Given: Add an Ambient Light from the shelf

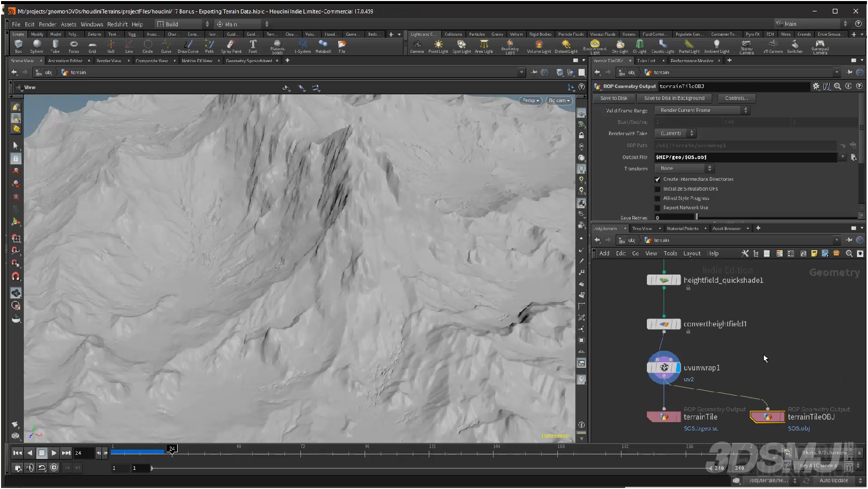Looking at the screenshot, I should (x=716, y=46).
